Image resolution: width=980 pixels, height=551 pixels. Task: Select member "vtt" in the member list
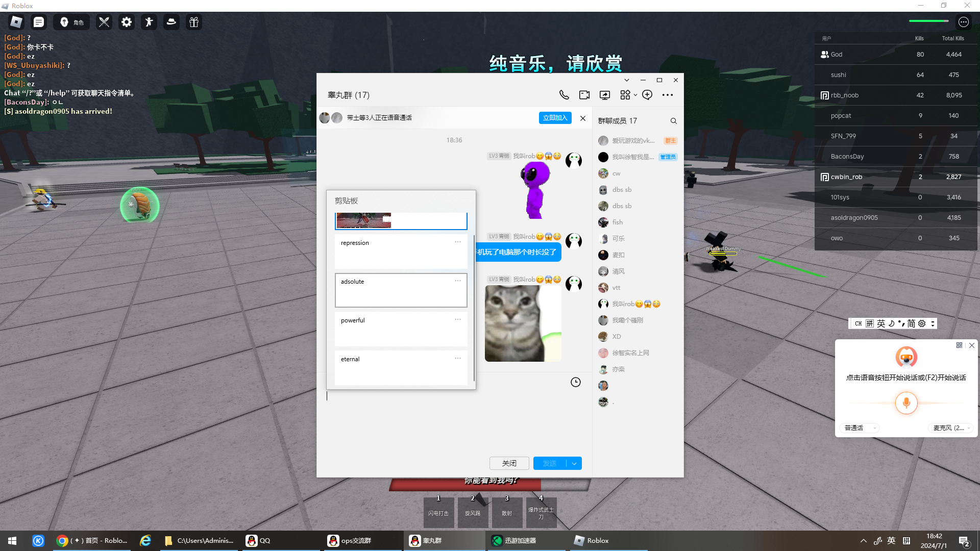[638, 288]
